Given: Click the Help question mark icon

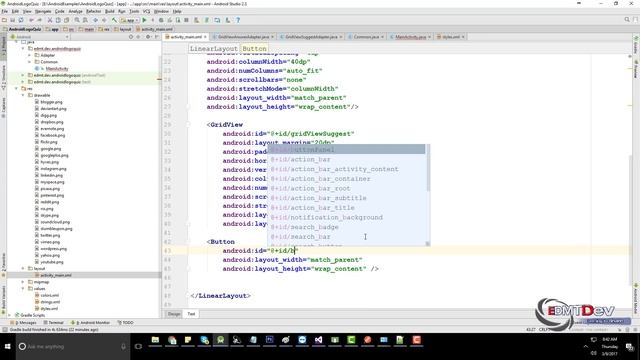Looking at the screenshot, I should point(238,20).
